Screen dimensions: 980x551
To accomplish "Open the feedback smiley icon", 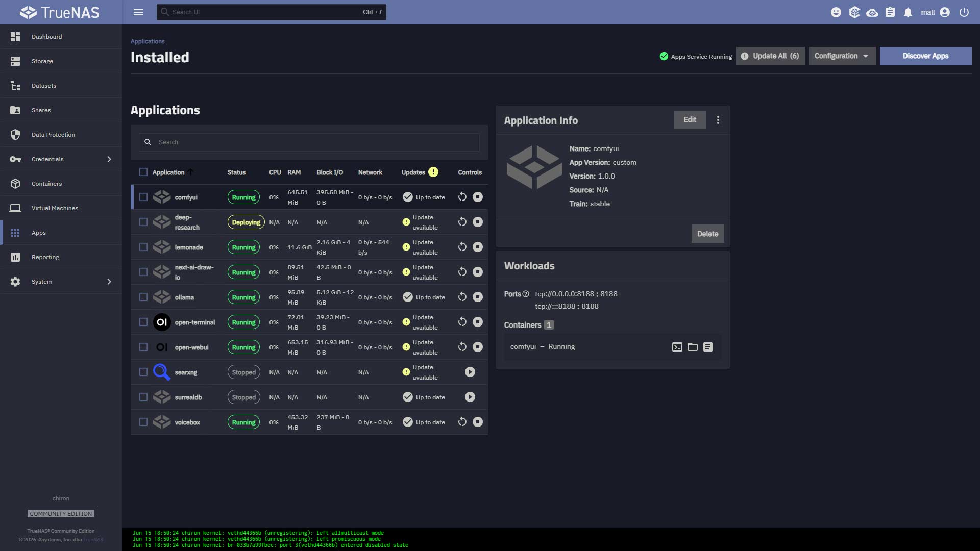I will click(836, 12).
